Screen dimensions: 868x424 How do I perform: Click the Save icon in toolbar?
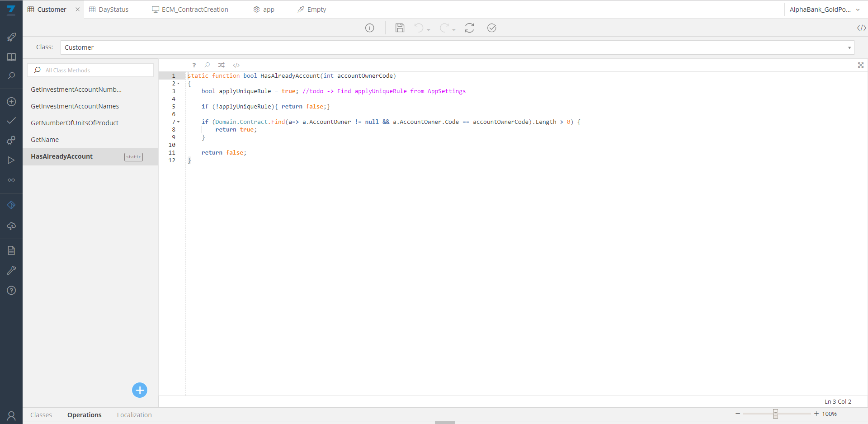pos(400,28)
